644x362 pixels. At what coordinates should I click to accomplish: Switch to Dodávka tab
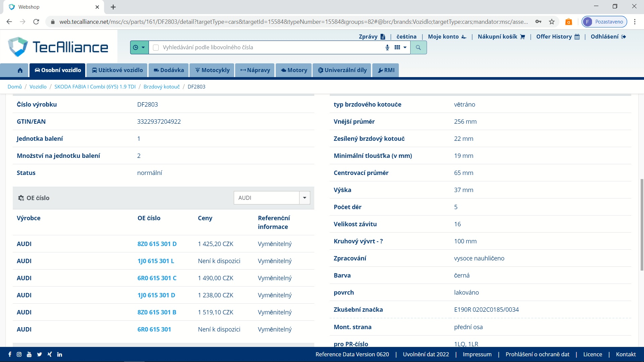coord(169,70)
